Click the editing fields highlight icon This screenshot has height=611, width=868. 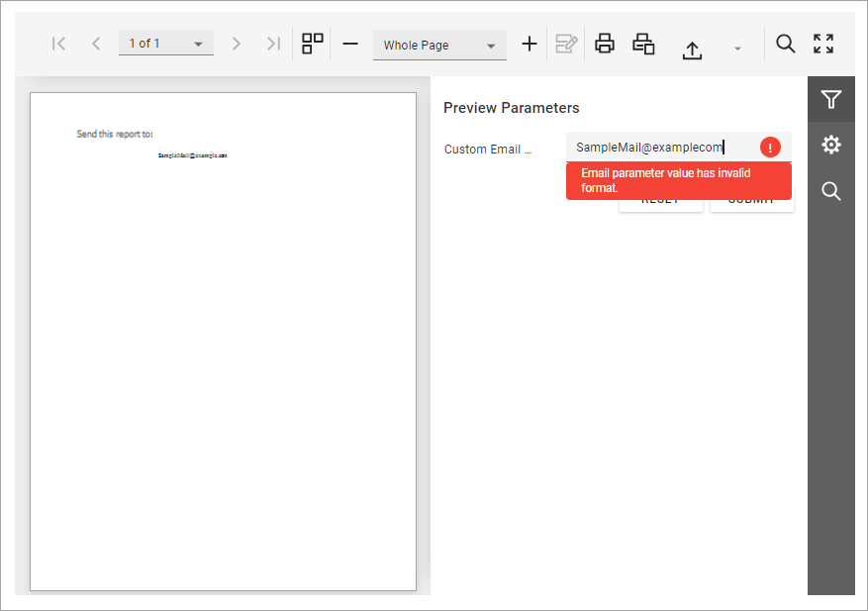pyautogui.click(x=566, y=44)
